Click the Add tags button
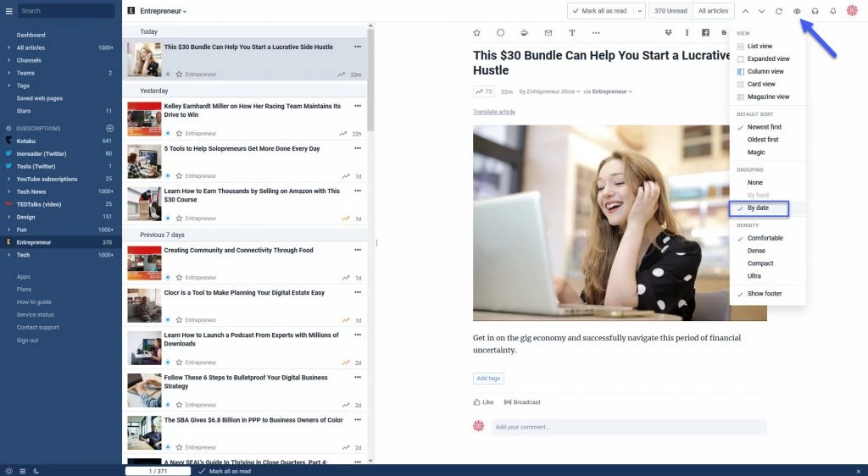Viewport: 868px width, 476px height. point(488,379)
